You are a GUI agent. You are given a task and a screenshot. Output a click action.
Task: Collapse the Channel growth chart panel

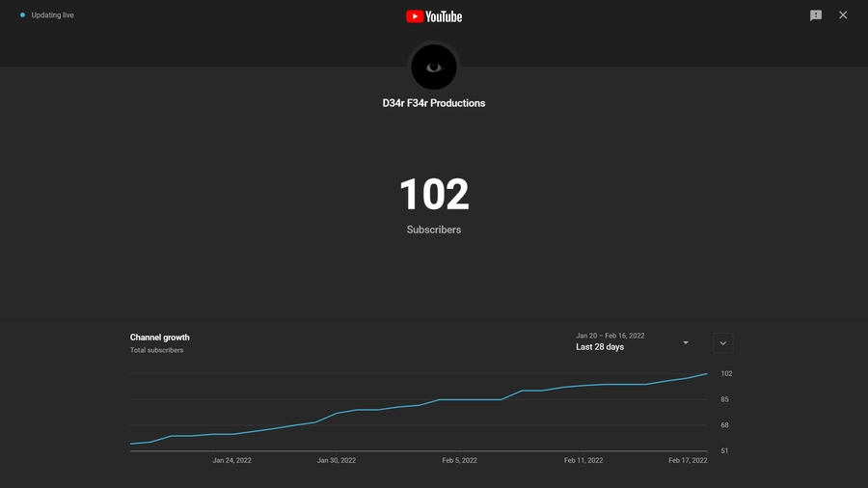pos(723,343)
